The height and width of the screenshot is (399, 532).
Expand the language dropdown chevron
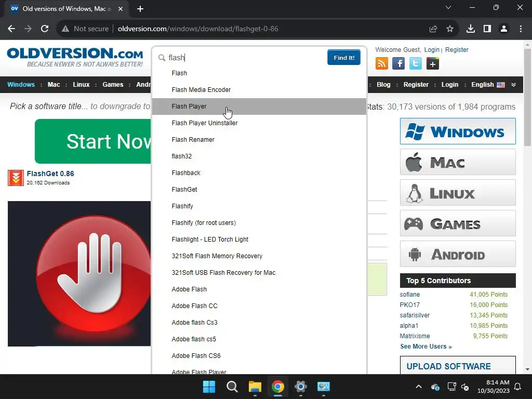(x=513, y=85)
